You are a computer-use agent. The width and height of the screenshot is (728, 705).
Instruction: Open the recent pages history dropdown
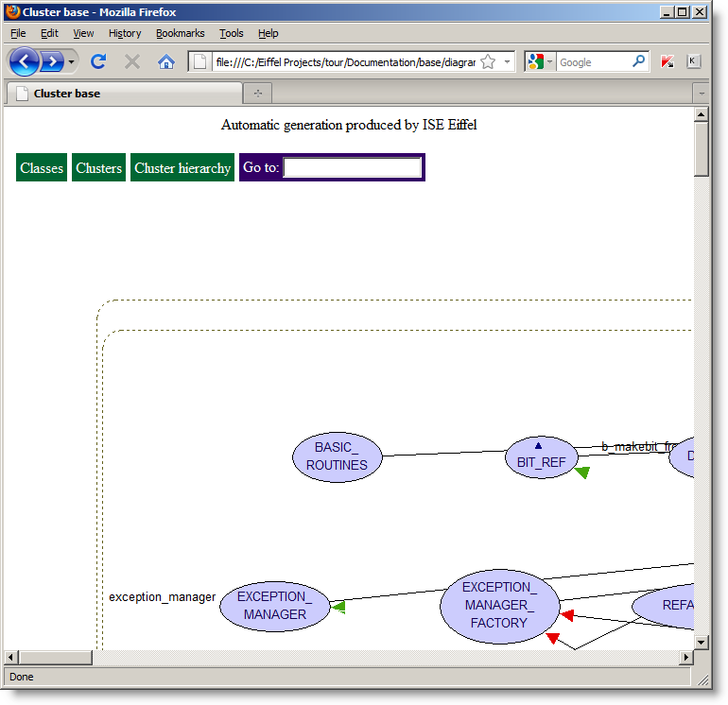point(72,61)
